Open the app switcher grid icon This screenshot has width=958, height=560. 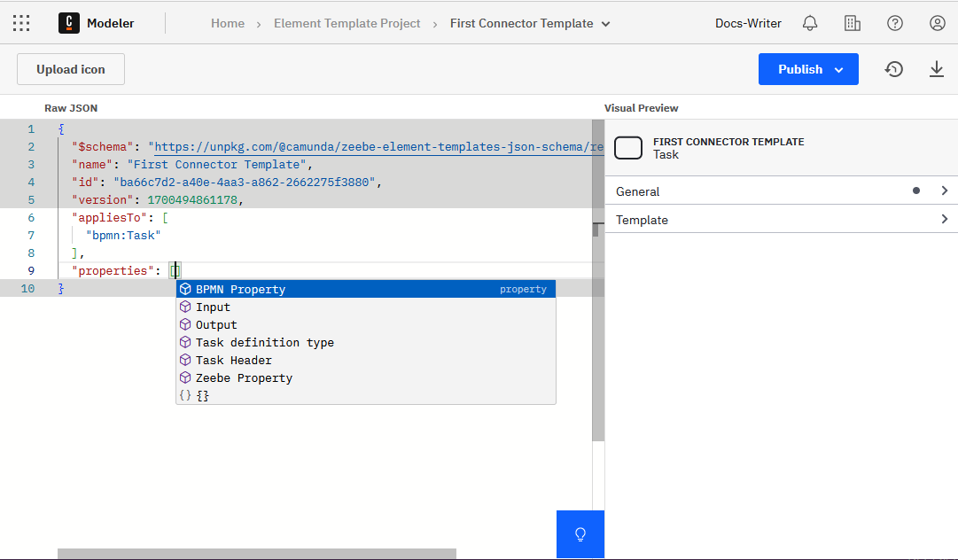pos(21,22)
